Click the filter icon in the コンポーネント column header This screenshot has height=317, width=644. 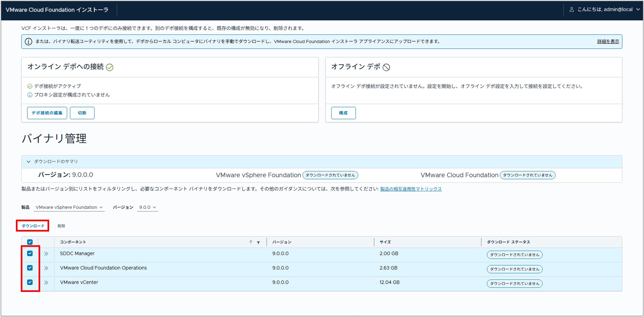258,242
